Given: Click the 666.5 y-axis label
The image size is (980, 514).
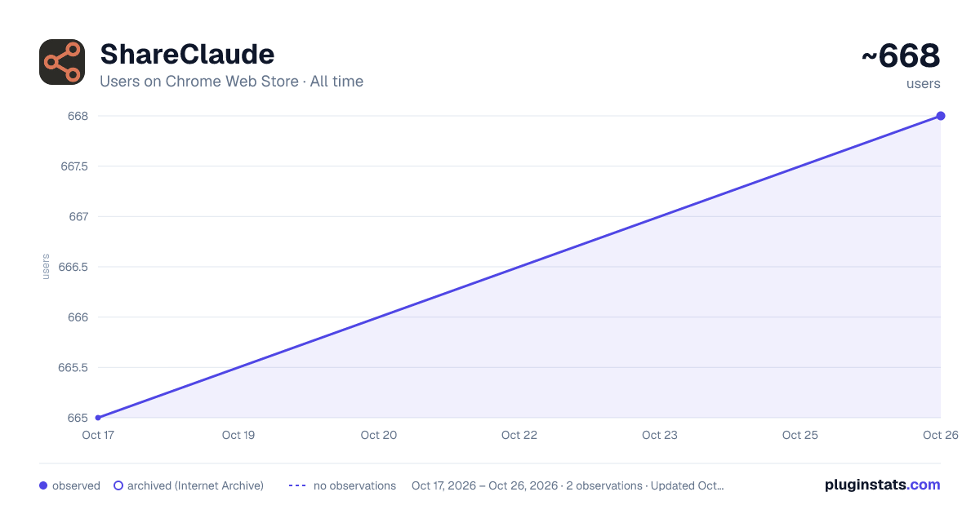Looking at the screenshot, I should coord(74,267).
